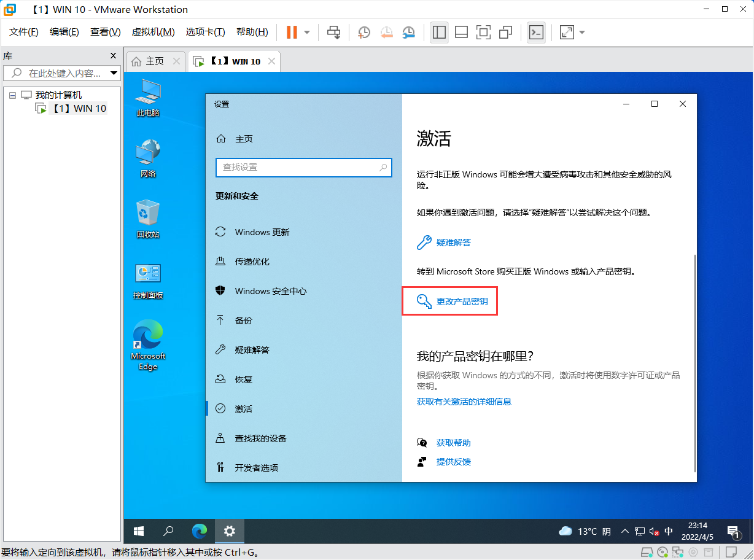Image resolution: width=754 pixels, height=560 pixels.
Task: Click the muted volume tray icon
Action: pyautogui.click(x=654, y=532)
